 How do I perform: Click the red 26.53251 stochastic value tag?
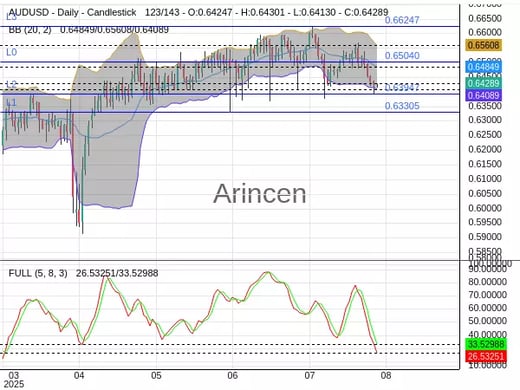tap(485, 356)
